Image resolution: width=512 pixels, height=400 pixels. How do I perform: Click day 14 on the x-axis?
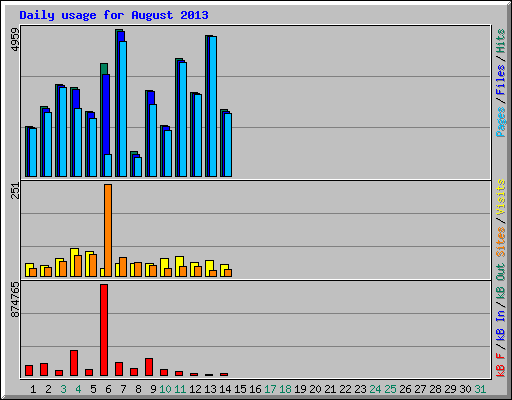(x=225, y=389)
